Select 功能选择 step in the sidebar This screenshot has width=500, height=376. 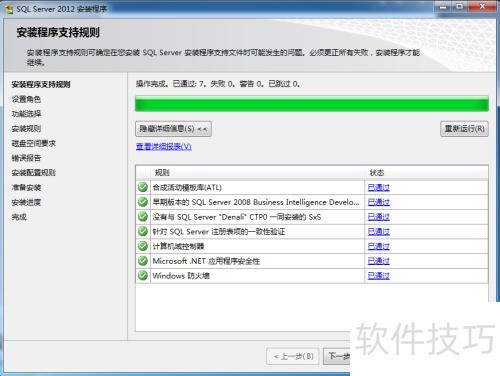[x=26, y=114]
